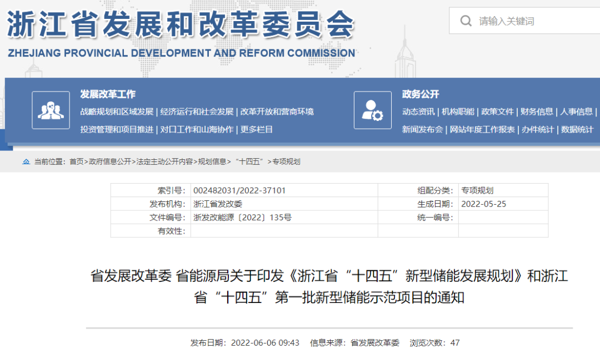Image resolution: width=600 pixels, height=364 pixels.
Task: Select 改革开放和营商环境 menu item
Action: (277, 112)
